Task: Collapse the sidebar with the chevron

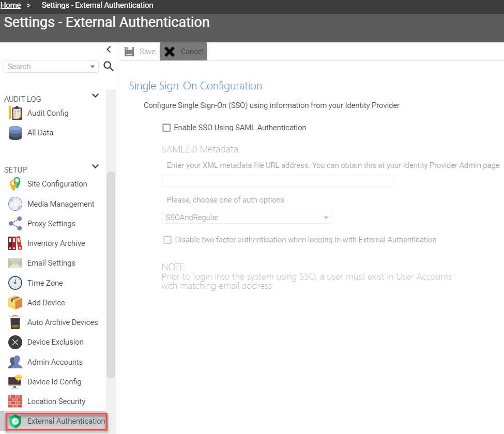Action: click(x=109, y=49)
